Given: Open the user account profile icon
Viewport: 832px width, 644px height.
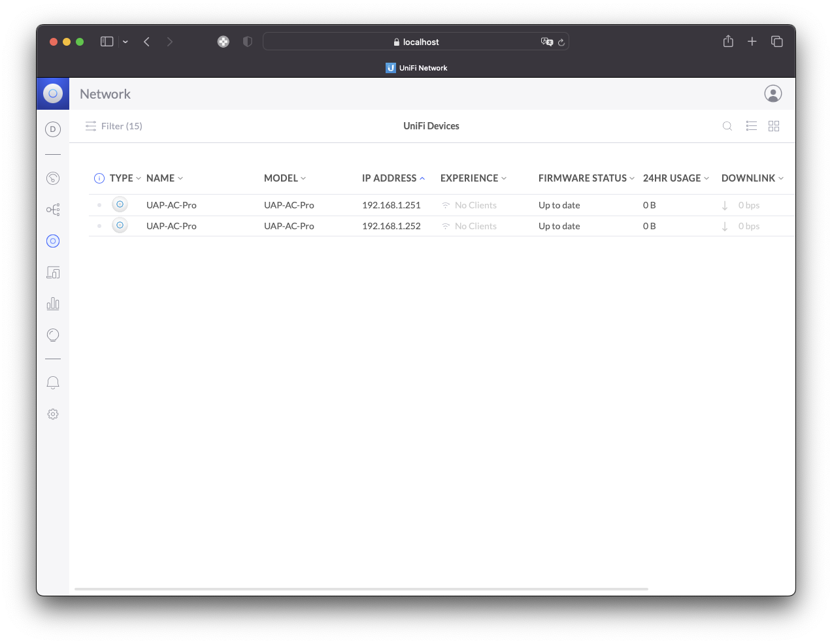Looking at the screenshot, I should [773, 94].
